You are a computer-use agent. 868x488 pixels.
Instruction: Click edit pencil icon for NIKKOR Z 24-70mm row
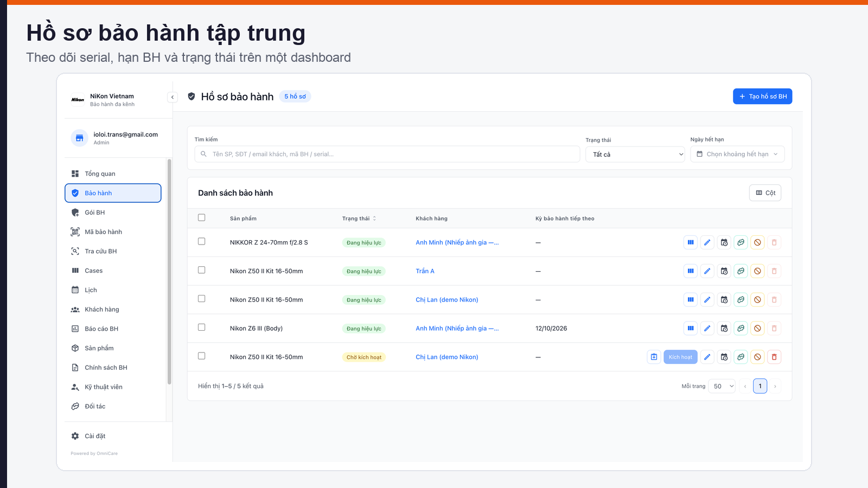click(707, 242)
